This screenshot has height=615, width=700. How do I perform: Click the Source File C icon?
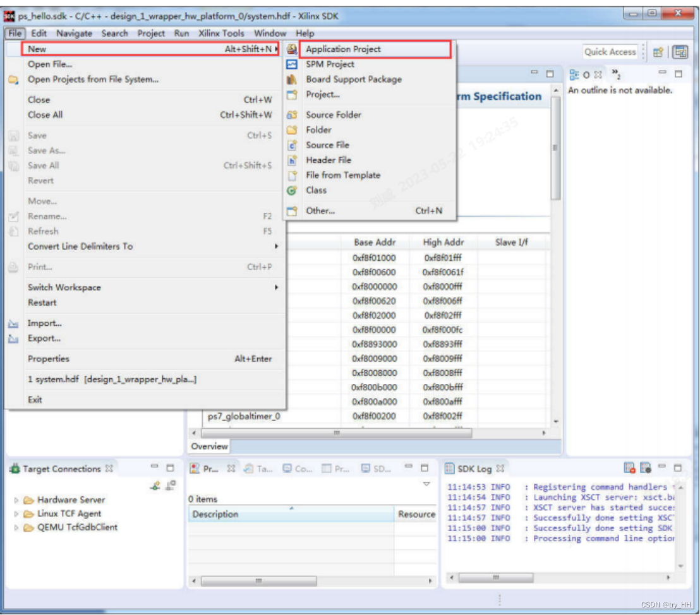click(x=292, y=145)
